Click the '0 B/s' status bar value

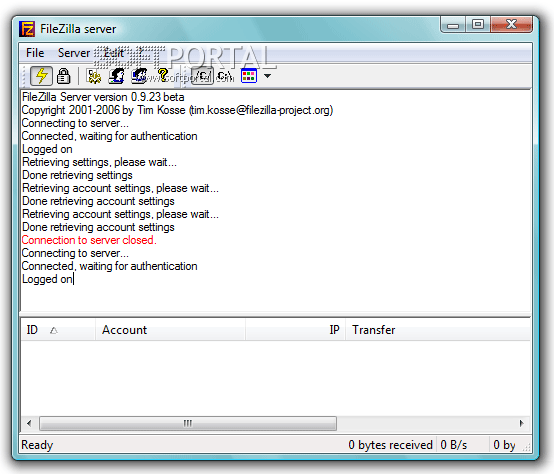click(454, 445)
